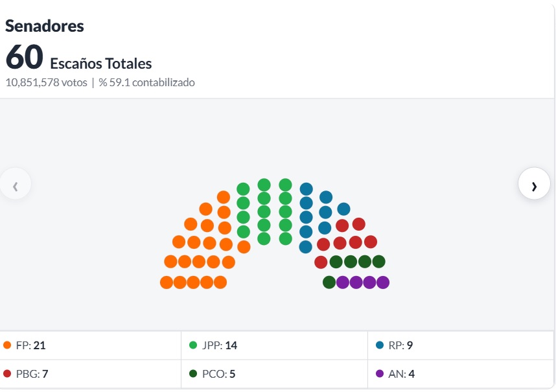The width and height of the screenshot is (556, 392).
Task: Select the PCO: 5 legend entry
Action: [275, 374]
